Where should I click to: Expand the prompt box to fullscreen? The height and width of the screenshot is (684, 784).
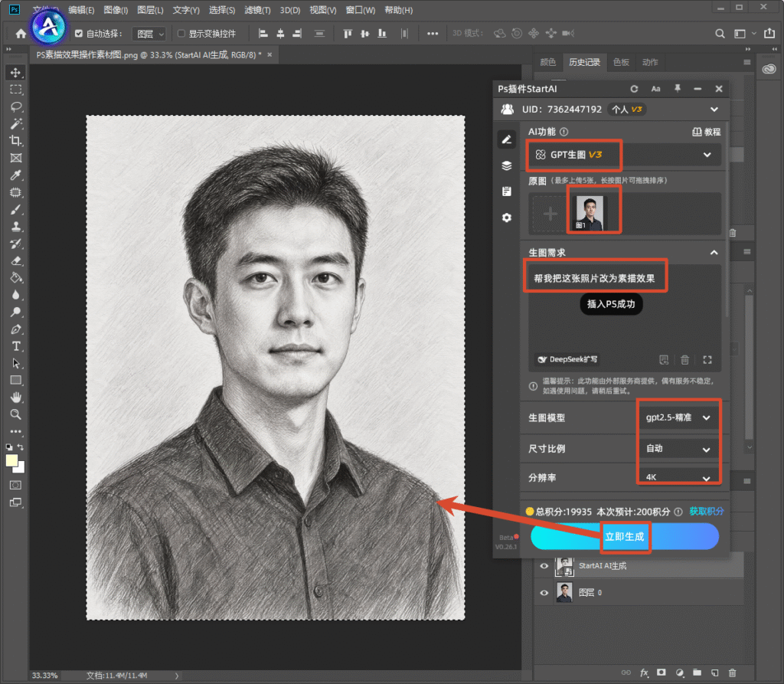707,359
